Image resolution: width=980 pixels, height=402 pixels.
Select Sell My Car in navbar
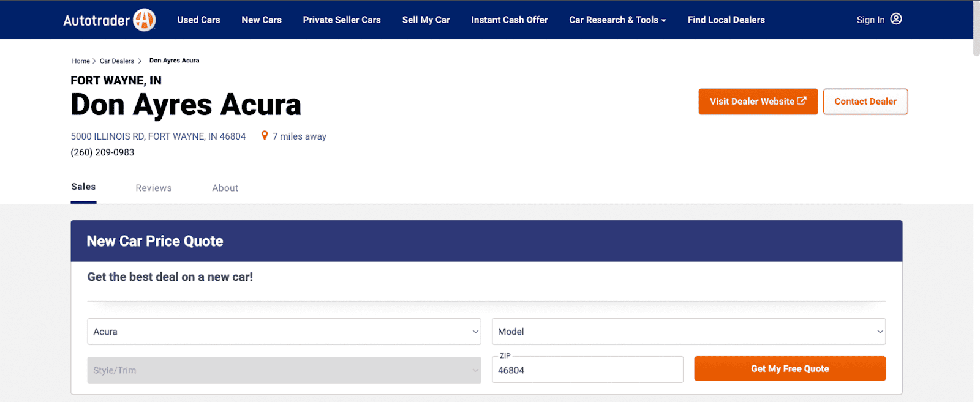pos(426,20)
